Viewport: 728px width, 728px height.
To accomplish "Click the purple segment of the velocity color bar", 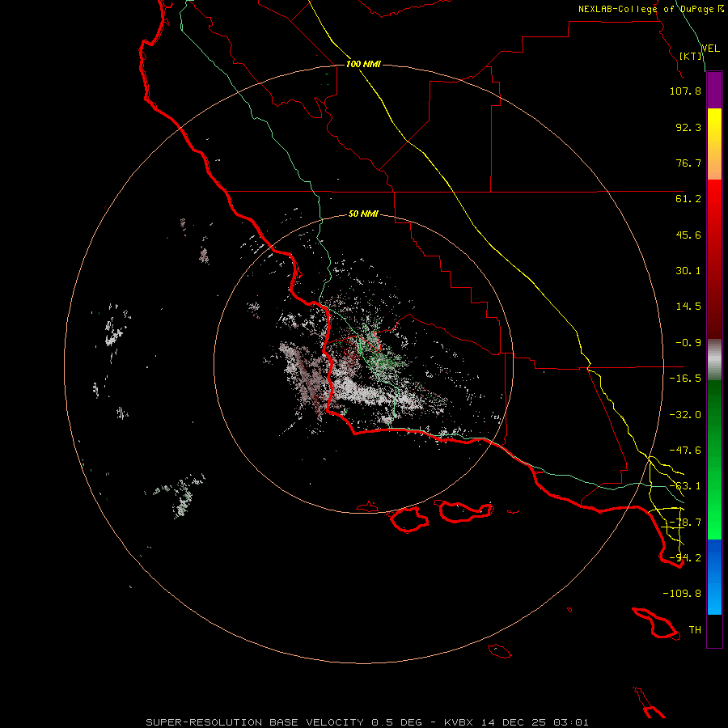I will (714, 91).
